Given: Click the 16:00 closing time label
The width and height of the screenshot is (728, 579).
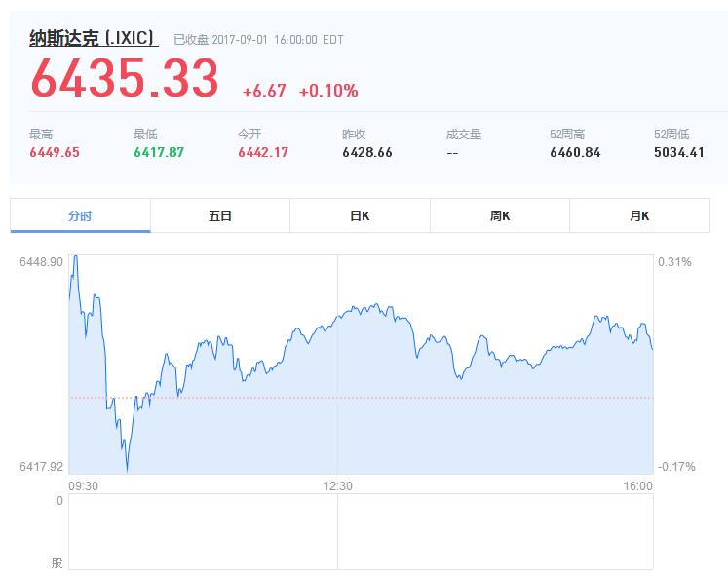Looking at the screenshot, I should pos(637,485).
